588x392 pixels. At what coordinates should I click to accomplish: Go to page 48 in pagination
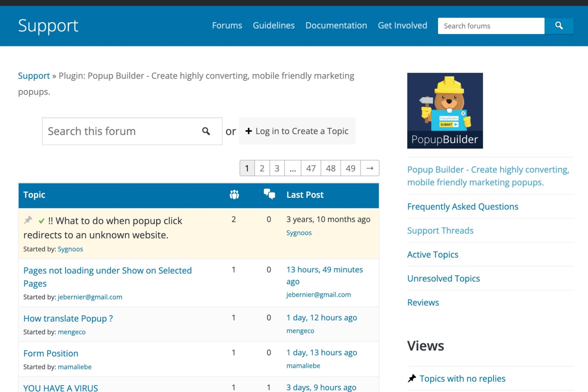click(331, 168)
